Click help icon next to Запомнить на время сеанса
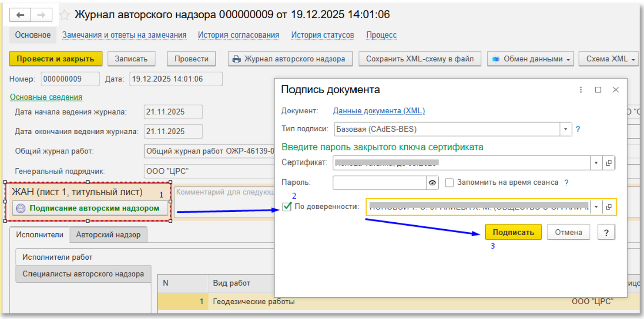Viewport: 644px width, 319px height. pos(567,183)
